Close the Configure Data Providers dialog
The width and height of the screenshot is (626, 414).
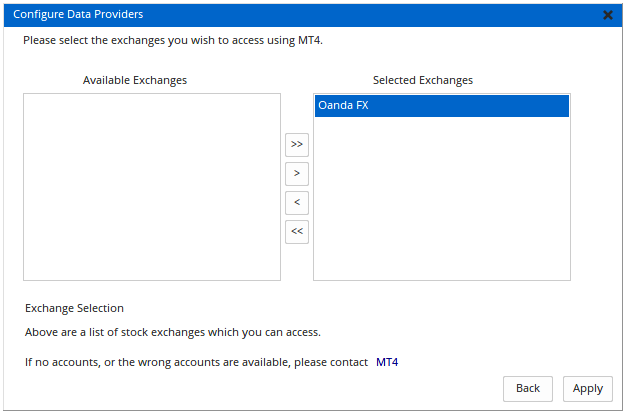tap(608, 15)
